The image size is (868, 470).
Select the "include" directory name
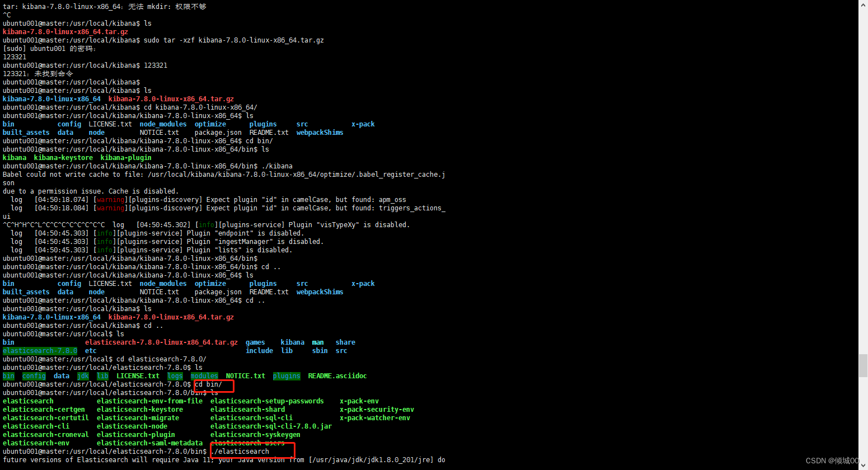(x=259, y=351)
